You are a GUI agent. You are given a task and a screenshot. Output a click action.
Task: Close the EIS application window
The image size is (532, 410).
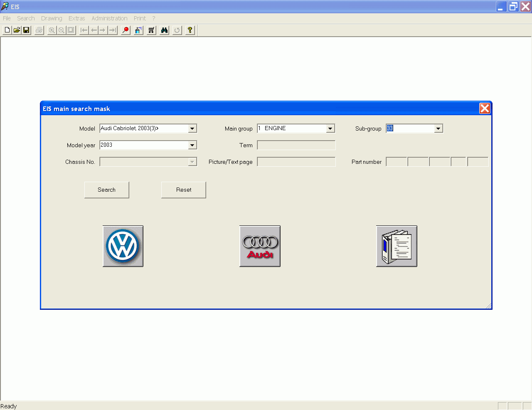[526, 6]
